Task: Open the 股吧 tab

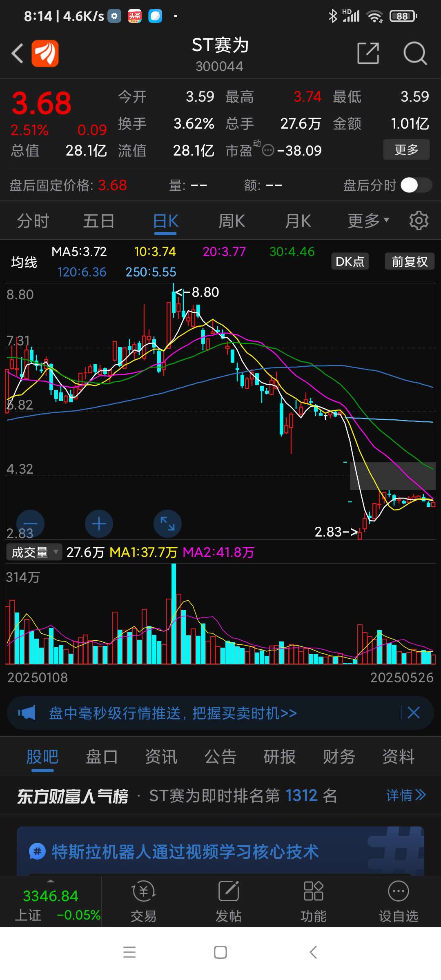Action: coord(42,757)
